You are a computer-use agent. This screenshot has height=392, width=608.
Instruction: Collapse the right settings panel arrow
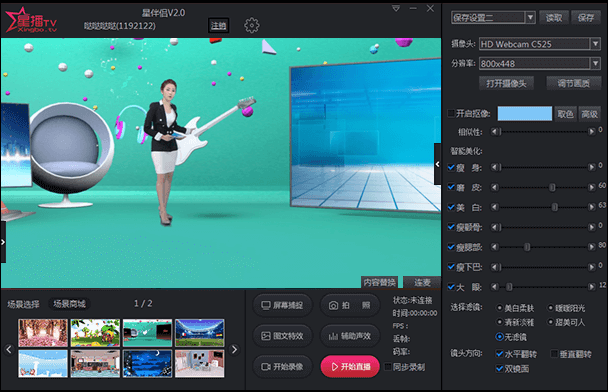[x=437, y=164]
